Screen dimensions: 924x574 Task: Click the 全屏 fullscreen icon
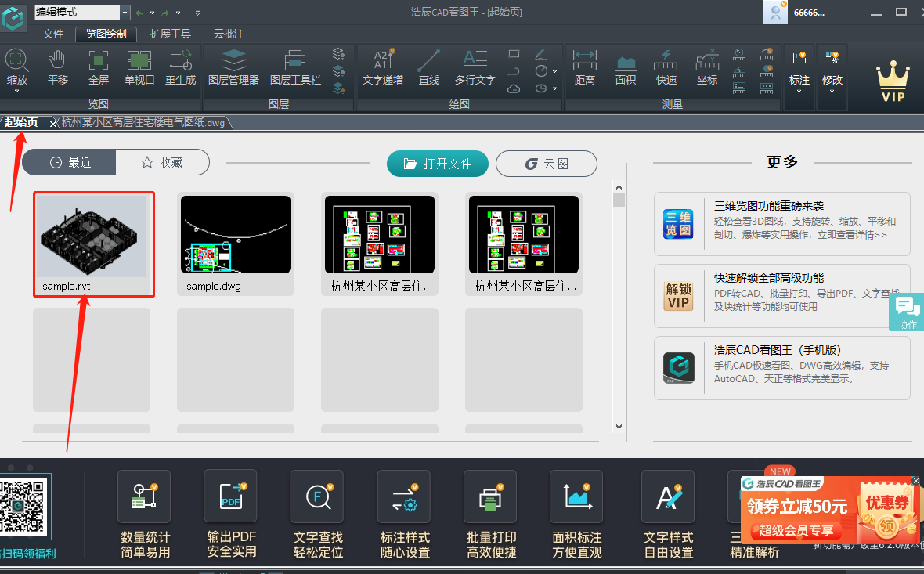tap(99, 67)
